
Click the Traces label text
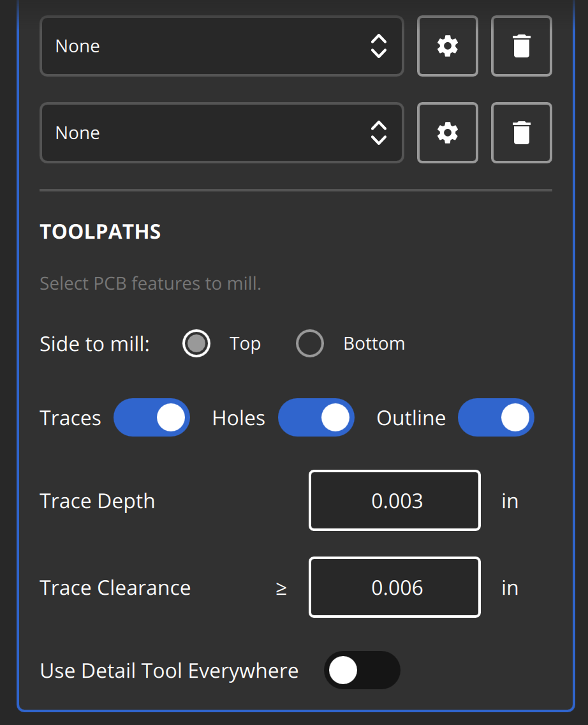coord(70,418)
